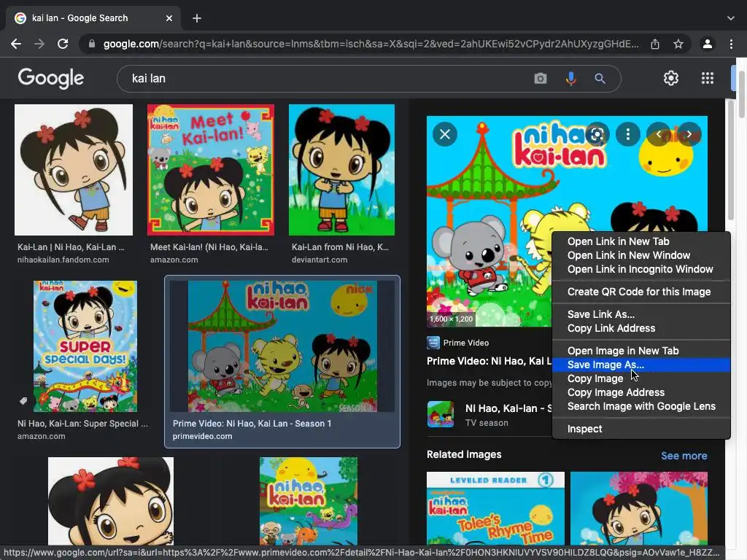
Task: Click the site lock icon
Action: point(92,44)
